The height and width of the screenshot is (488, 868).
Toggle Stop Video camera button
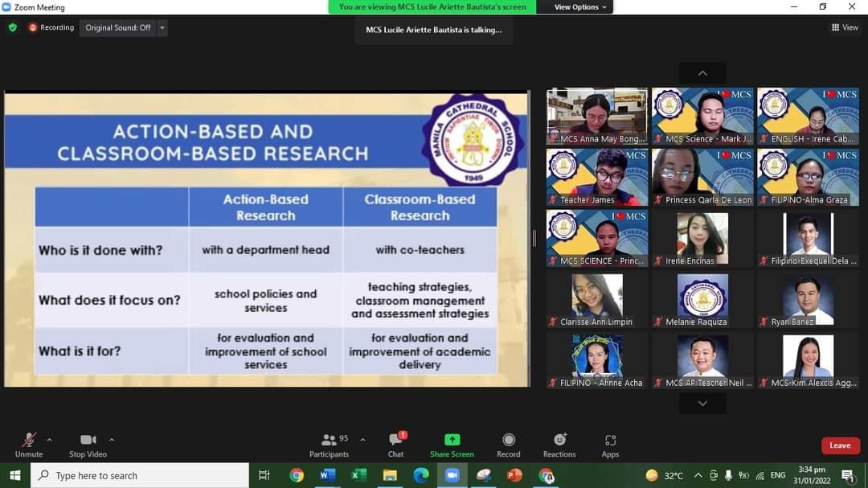[88, 445]
